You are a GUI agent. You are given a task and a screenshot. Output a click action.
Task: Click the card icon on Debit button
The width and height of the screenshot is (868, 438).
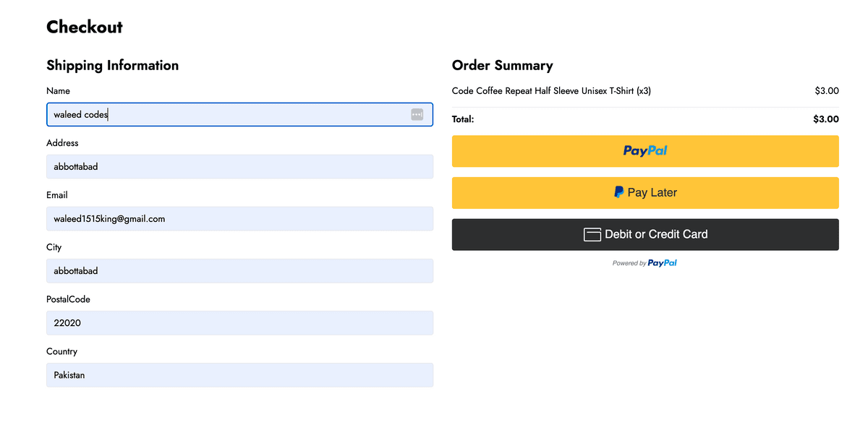592,234
